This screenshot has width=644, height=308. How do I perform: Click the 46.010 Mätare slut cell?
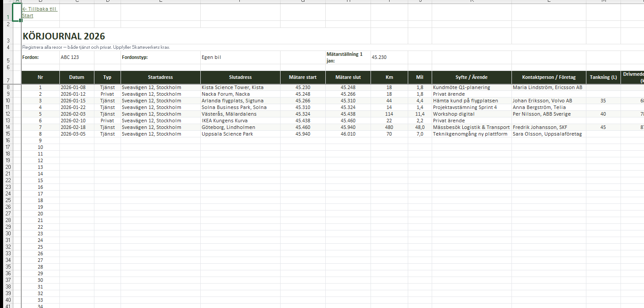point(348,134)
